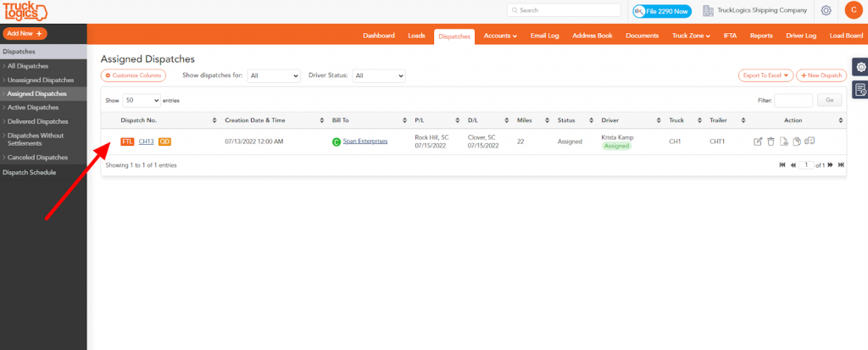
Task: Open the settings gear in header
Action: pyautogui.click(x=826, y=10)
